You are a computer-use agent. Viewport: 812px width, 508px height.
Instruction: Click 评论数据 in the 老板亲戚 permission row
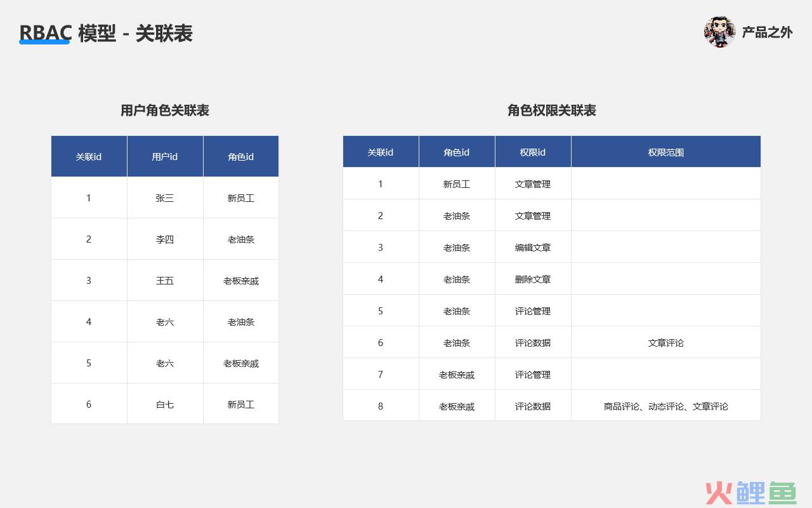[533, 406]
